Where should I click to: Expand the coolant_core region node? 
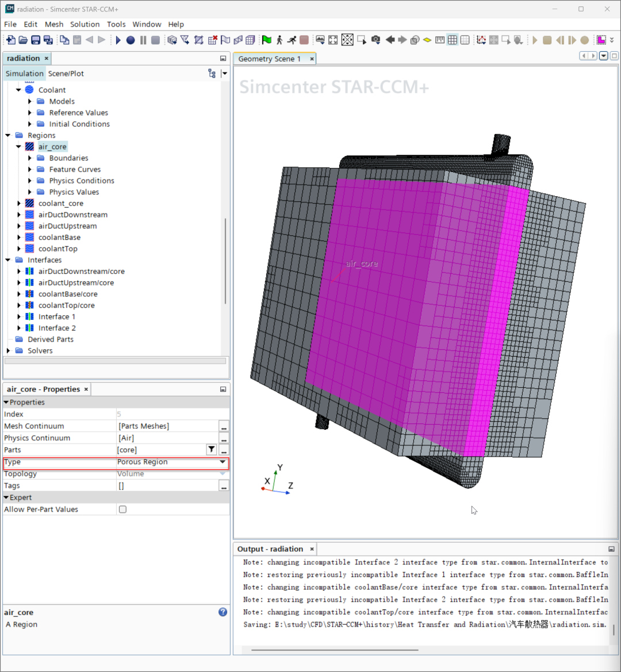(18, 203)
